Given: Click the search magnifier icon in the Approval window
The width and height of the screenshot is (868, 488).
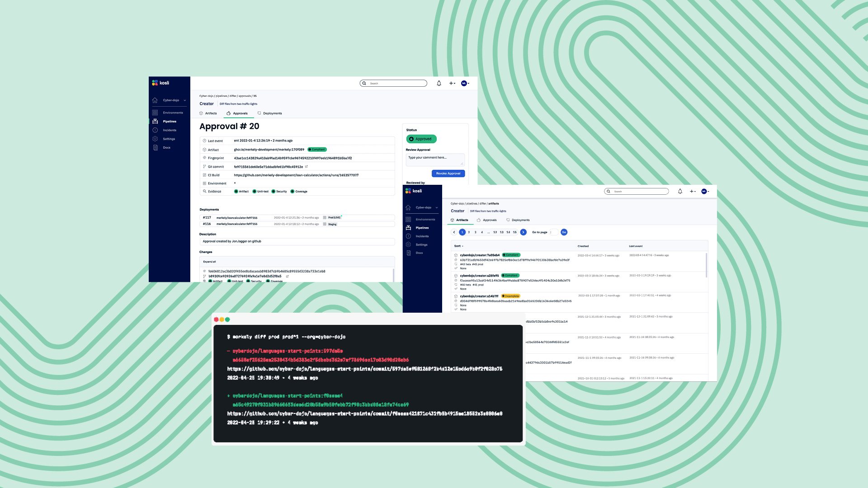Looking at the screenshot, I should click(x=364, y=83).
